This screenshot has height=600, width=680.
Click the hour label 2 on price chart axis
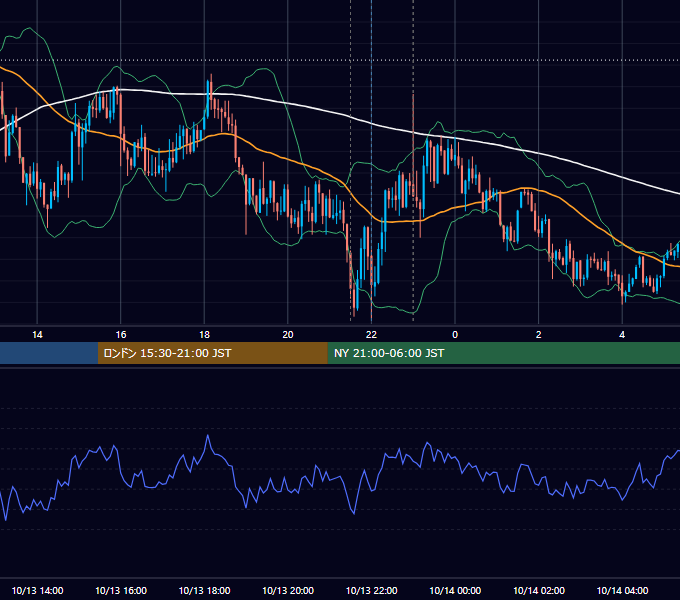(x=539, y=335)
